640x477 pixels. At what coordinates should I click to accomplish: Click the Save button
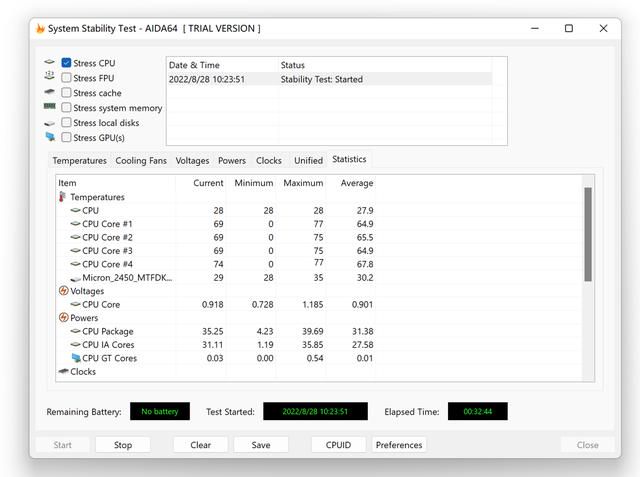pyautogui.click(x=261, y=445)
